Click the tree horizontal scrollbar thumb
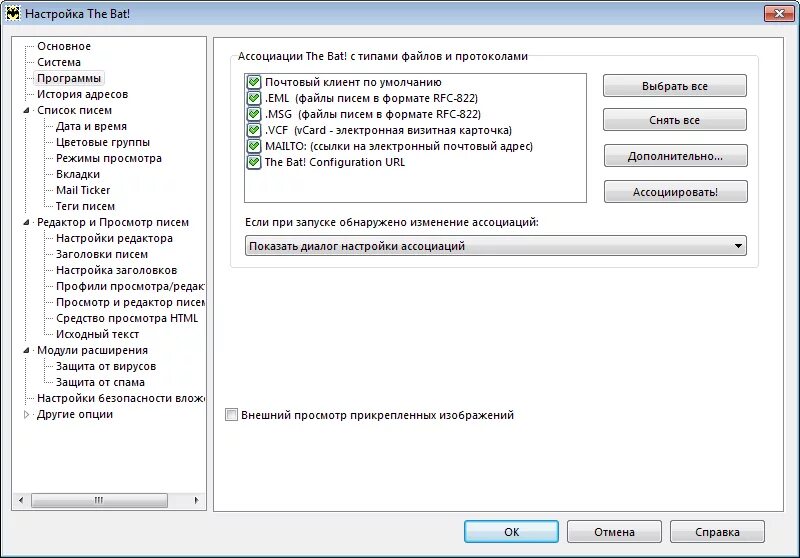Image resolution: width=800 pixels, height=558 pixels. [x=99, y=500]
